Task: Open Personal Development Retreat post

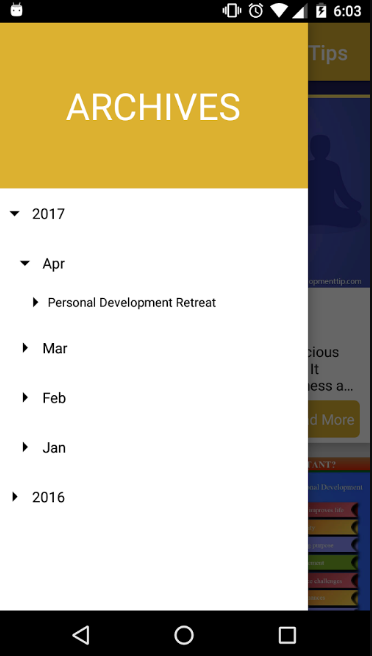Action: pyautogui.click(x=132, y=302)
